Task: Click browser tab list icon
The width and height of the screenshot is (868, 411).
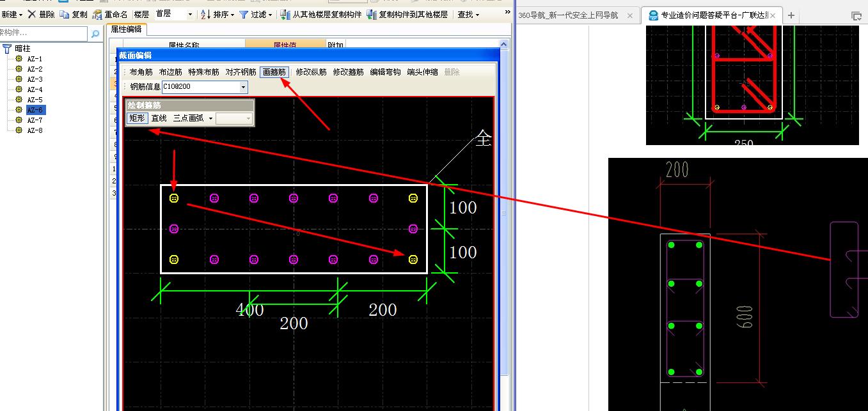Action: pos(856,16)
